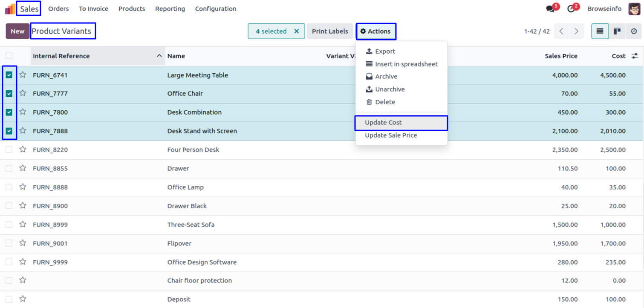This screenshot has height=308, width=644.
Task: Select Archive in the Actions menu
Action: coord(386,77)
